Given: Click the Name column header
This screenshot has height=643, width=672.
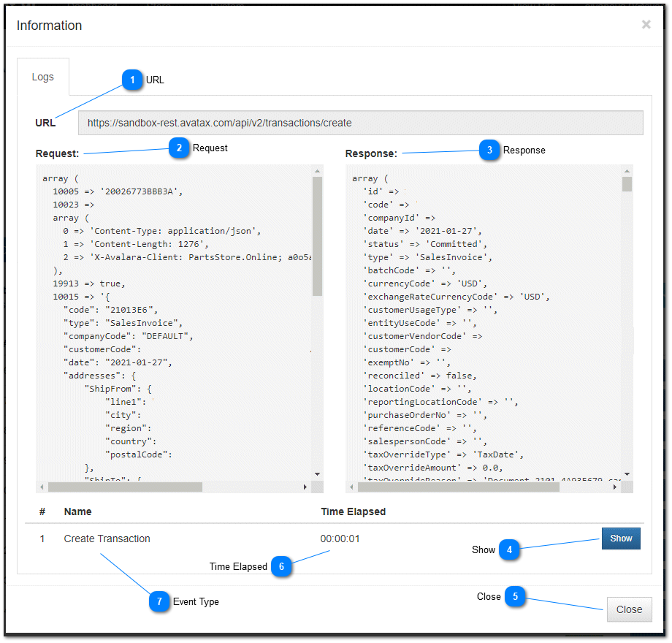Looking at the screenshot, I should click(77, 511).
